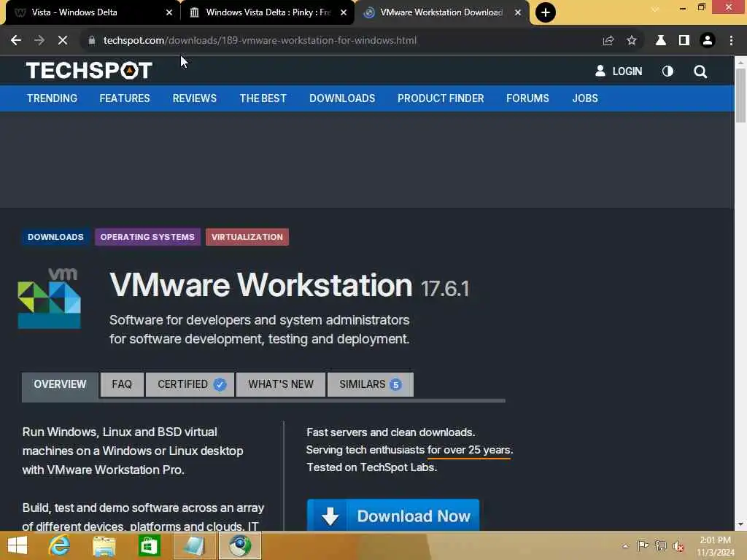Viewport: 747px width, 560px height.
Task: Click the site lock icon
Action: [91, 41]
